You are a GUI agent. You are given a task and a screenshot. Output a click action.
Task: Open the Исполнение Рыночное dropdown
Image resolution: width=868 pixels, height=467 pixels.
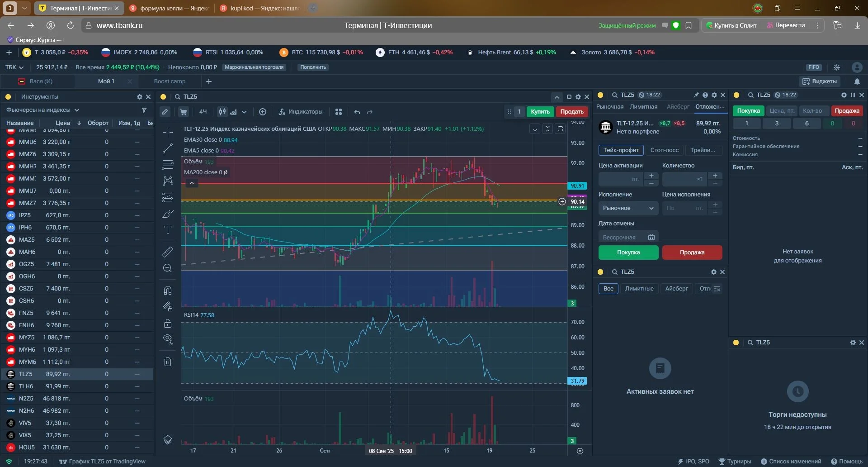tap(628, 208)
